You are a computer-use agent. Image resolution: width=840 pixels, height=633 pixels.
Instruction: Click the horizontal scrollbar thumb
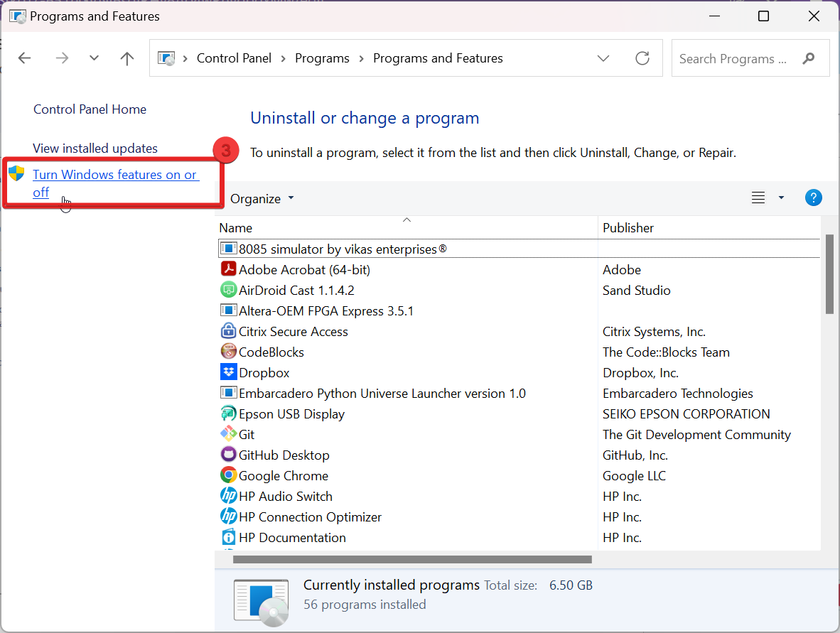coord(412,559)
